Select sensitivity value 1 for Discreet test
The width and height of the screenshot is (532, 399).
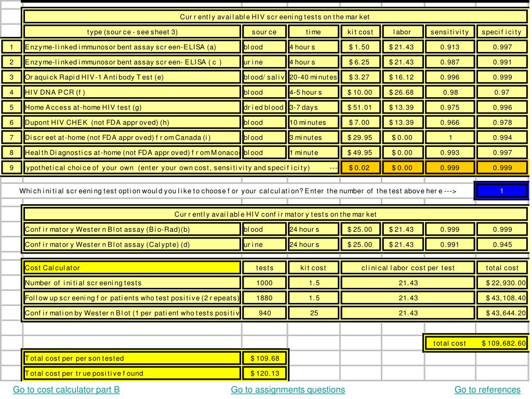click(449, 137)
